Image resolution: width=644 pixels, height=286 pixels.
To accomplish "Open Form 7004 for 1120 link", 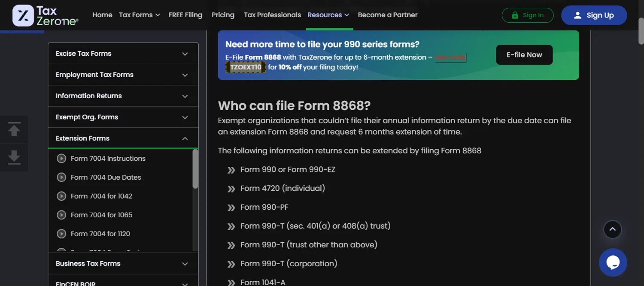I will point(100,234).
